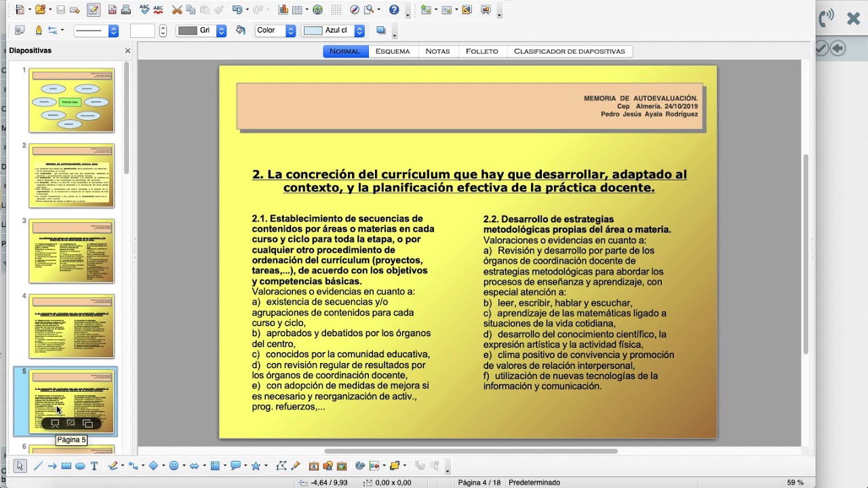
Task: Select the Rectangle tool
Action: (x=66, y=466)
